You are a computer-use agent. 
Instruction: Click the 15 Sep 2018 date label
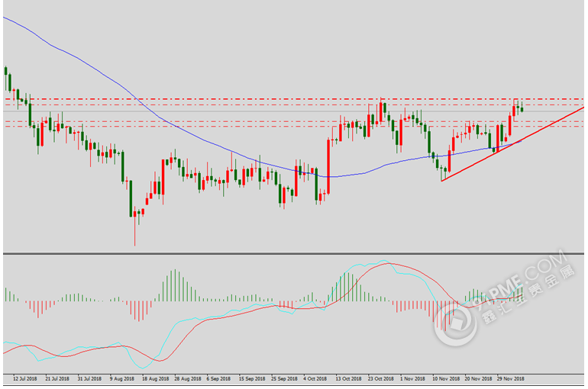pyautogui.click(x=252, y=378)
